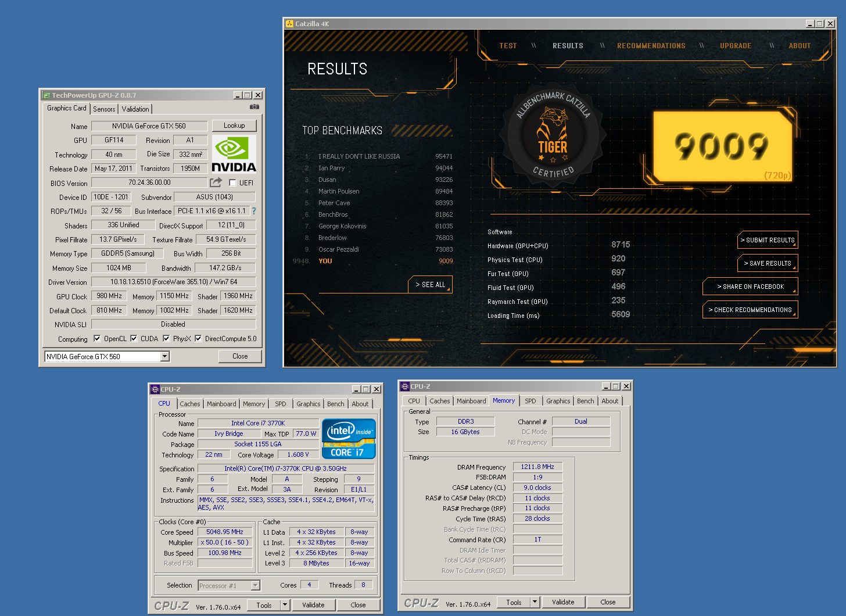The height and width of the screenshot is (616, 846).
Task: Click SHARE ON FACEBOOK in Catzilla
Action: pyautogui.click(x=750, y=286)
